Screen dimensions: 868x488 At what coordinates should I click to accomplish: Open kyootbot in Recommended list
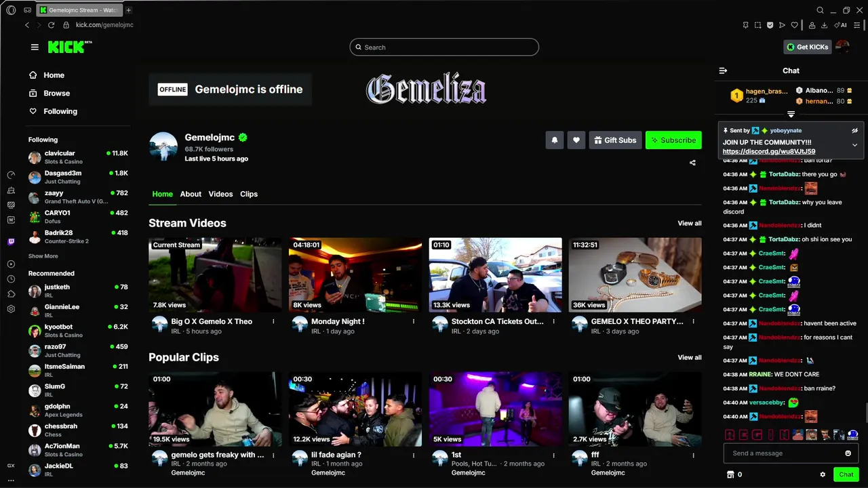point(77,331)
